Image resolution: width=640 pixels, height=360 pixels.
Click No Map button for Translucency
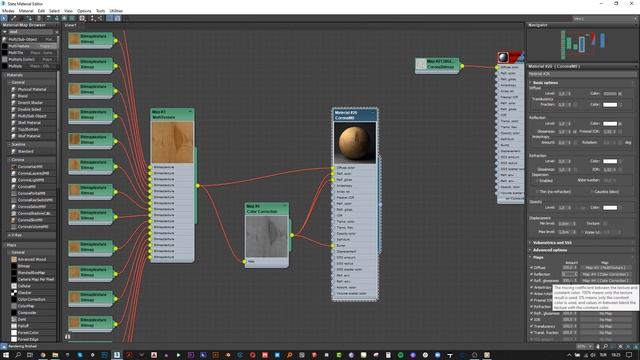[605, 327]
